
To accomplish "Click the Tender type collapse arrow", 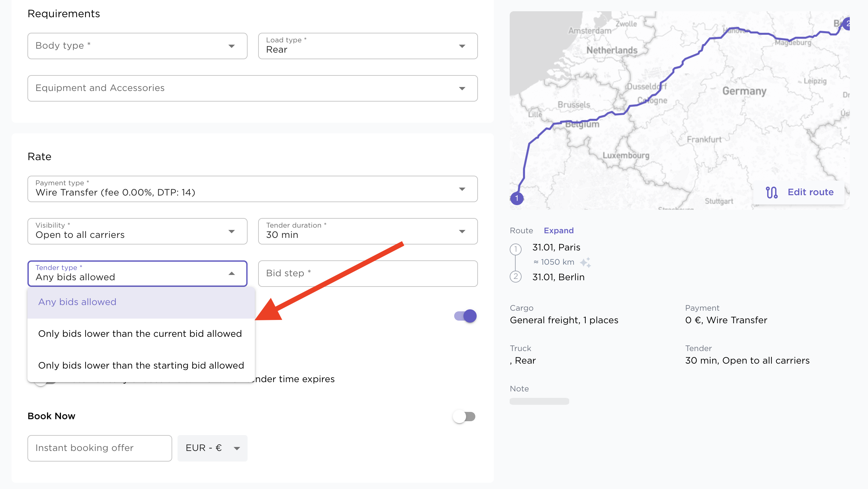I will 231,274.
